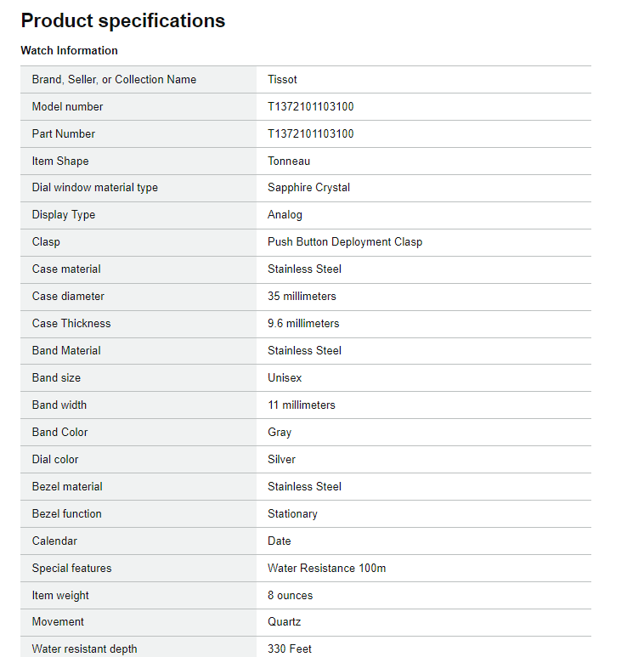644x657 pixels.
Task: Click the Case Thickness label
Action: (71, 324)
